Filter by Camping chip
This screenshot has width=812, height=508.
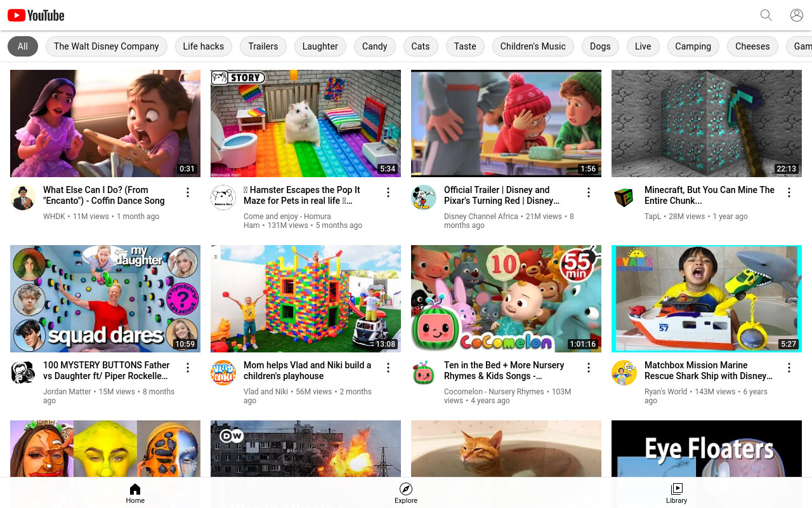coord(693,46)
